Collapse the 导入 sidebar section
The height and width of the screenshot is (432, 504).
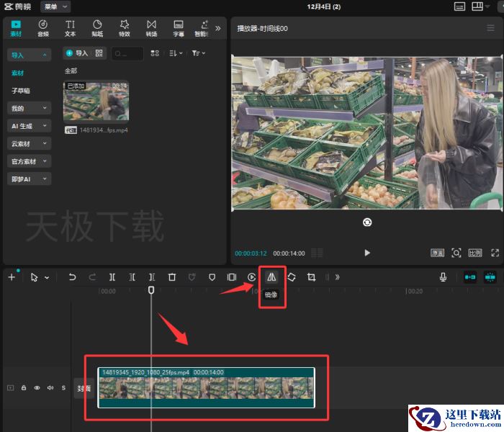(x=29, y=55)
